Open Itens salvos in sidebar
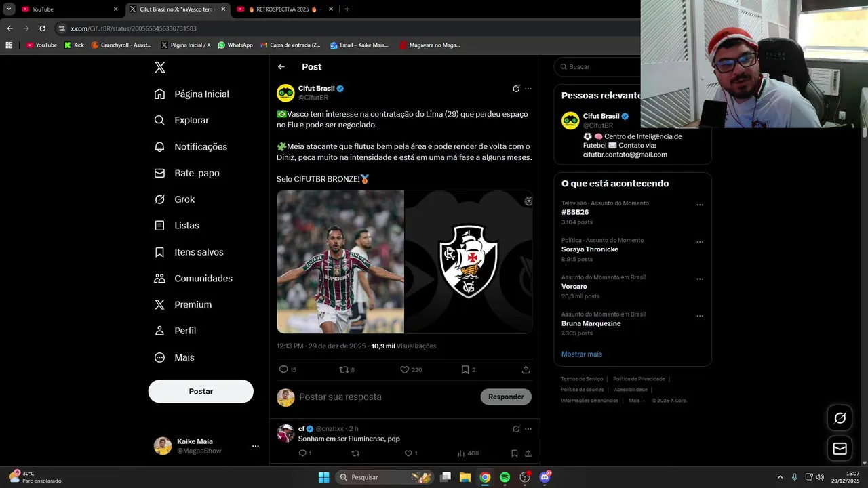The width and height of the screenshot is (868, 488). tap(189, 252)
